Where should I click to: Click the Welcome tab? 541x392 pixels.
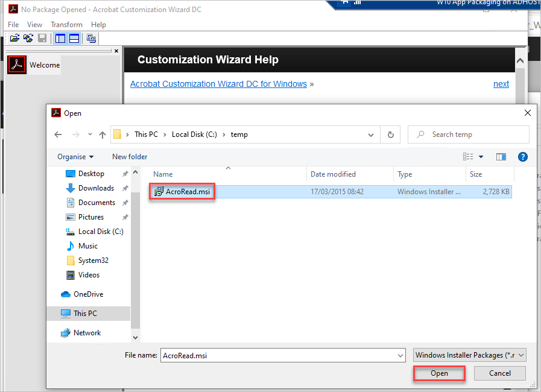pyautogui.click(x=44, y=65)
